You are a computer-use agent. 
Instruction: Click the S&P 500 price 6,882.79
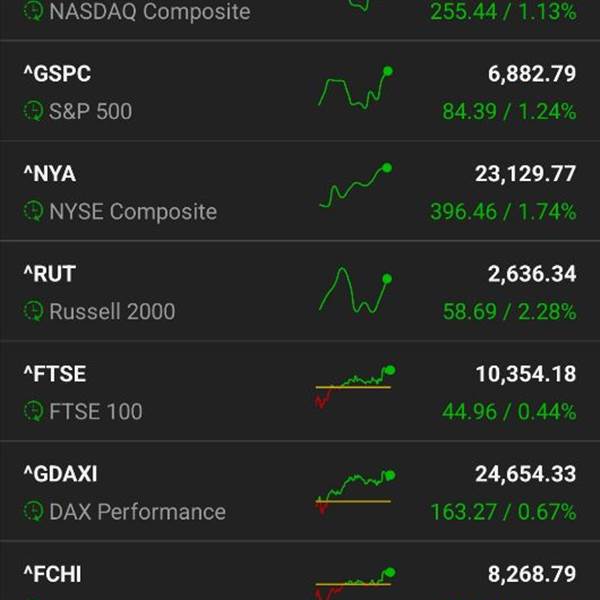point(527,74)
